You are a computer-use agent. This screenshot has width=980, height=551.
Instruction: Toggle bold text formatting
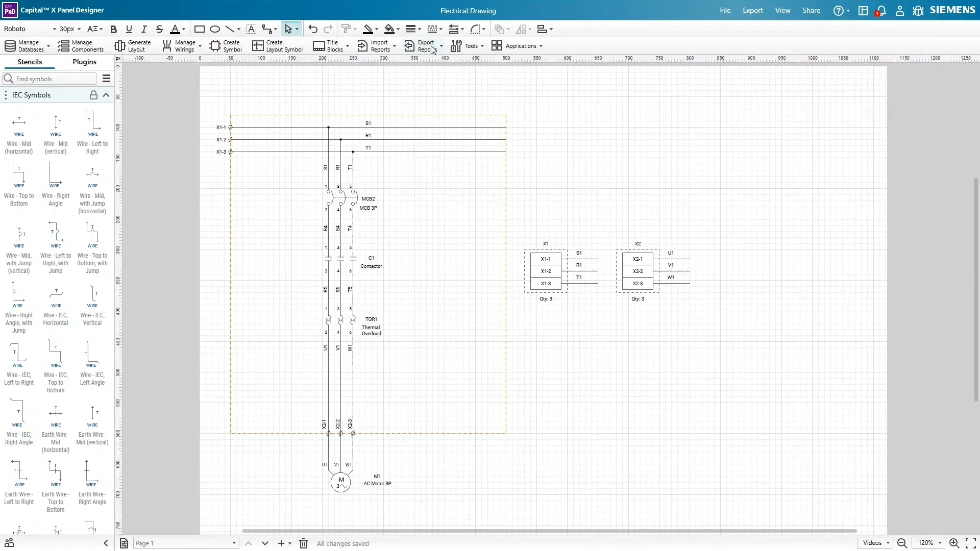coord(113,29)
